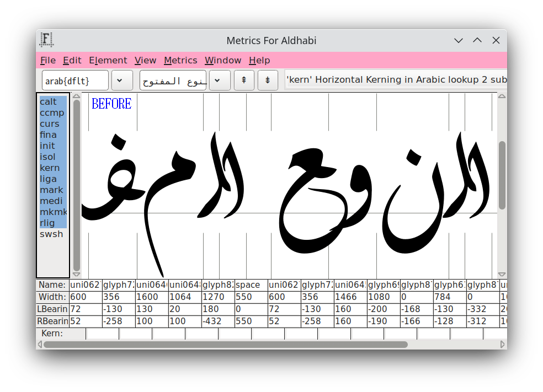Click the width cell showing 1064
Image resolution: width=543 pixels, height=392 pixels.
(185, 297)
